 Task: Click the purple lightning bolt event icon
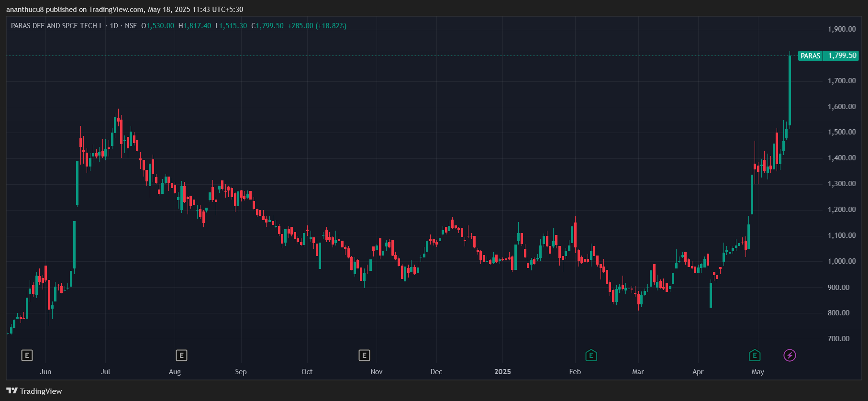790,355
